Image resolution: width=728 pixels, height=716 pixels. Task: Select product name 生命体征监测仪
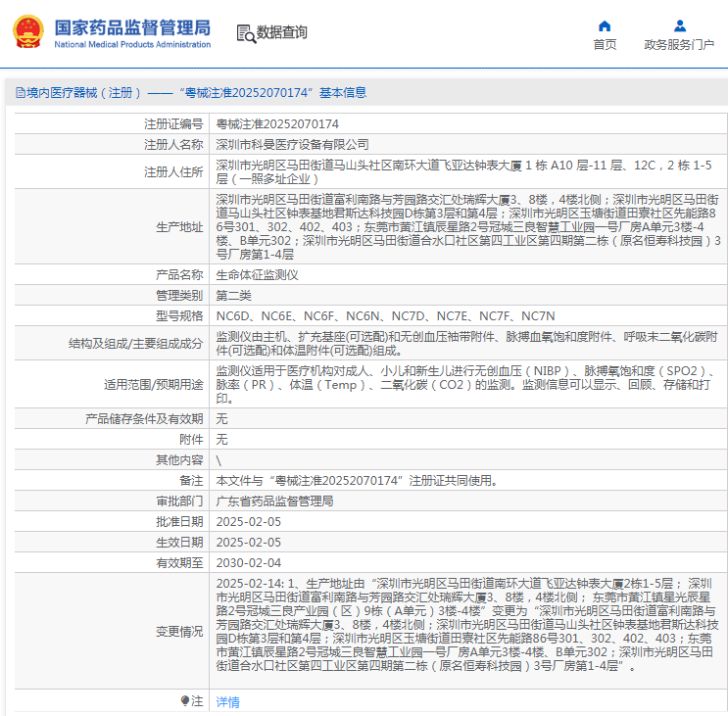(x=257, y=274)
